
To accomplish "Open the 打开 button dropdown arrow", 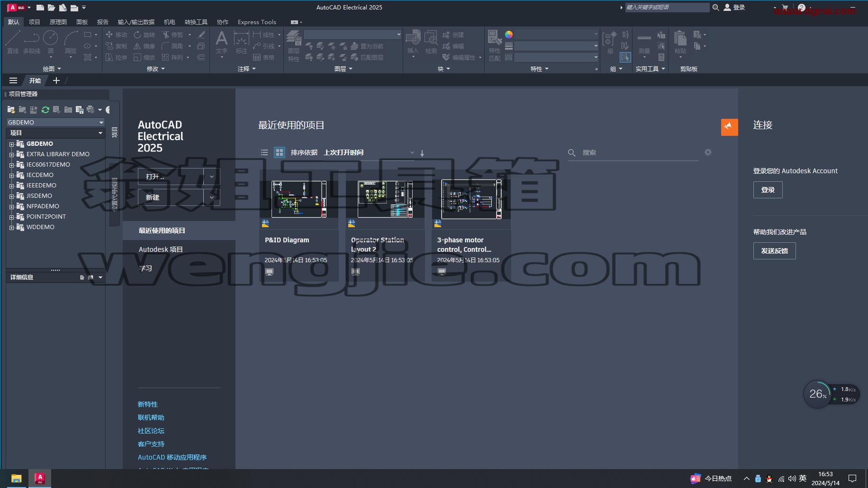I will (x=212, y=177).
